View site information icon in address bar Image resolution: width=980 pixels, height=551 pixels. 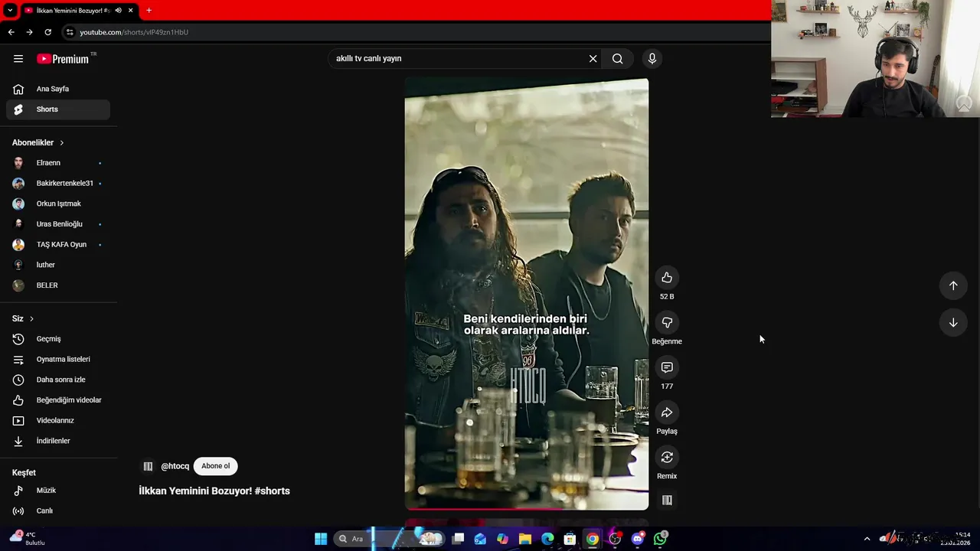pyautogui.click(x=70, y=32)
